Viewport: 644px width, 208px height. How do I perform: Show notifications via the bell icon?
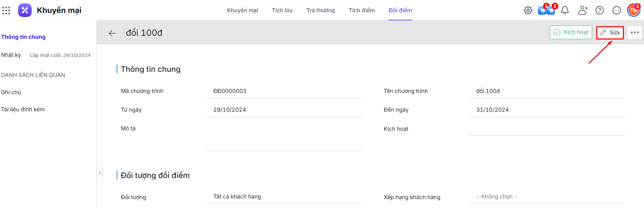pos(565,10)
